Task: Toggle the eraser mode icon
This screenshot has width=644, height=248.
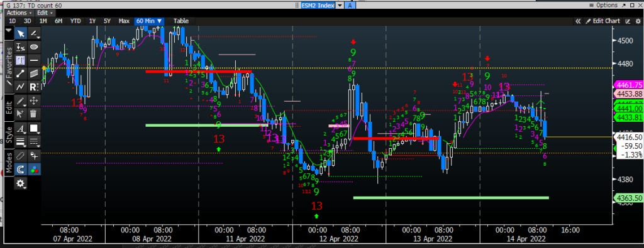Action: click(21, 156)
